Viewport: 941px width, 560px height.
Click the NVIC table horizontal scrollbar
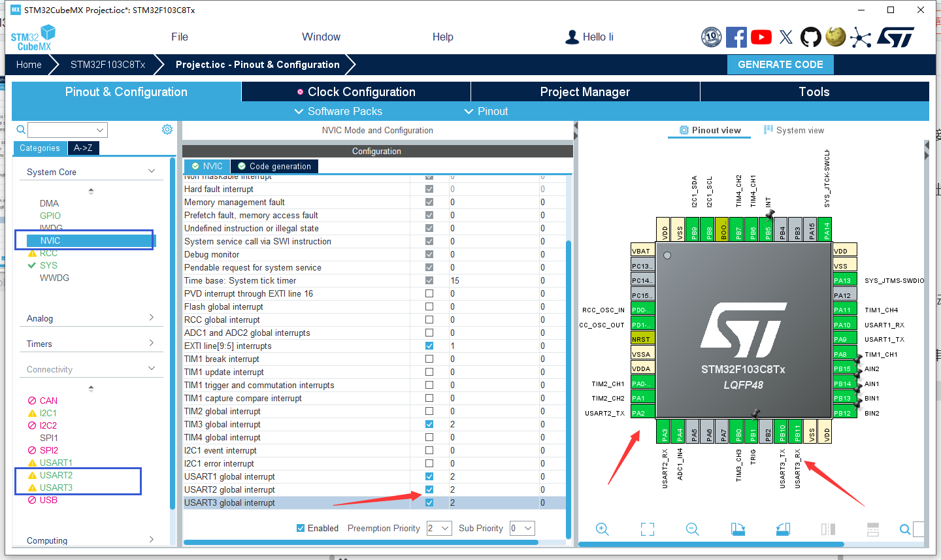coord(361,542)
